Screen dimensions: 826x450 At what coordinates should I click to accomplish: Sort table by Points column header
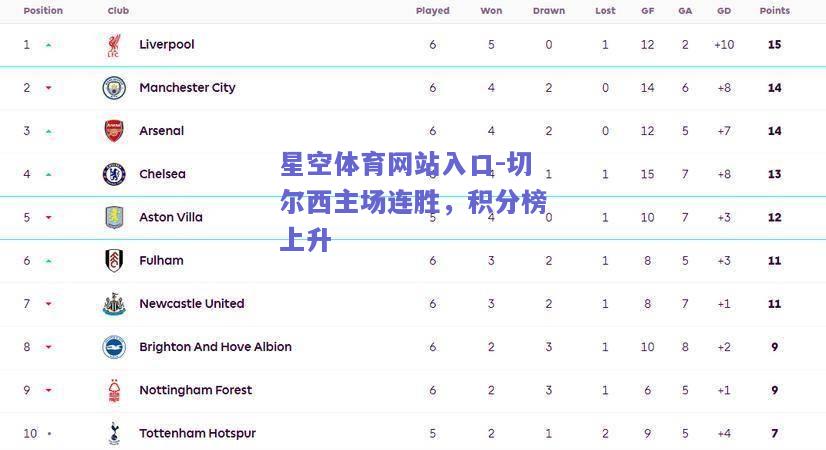click(x=774, y=11)
